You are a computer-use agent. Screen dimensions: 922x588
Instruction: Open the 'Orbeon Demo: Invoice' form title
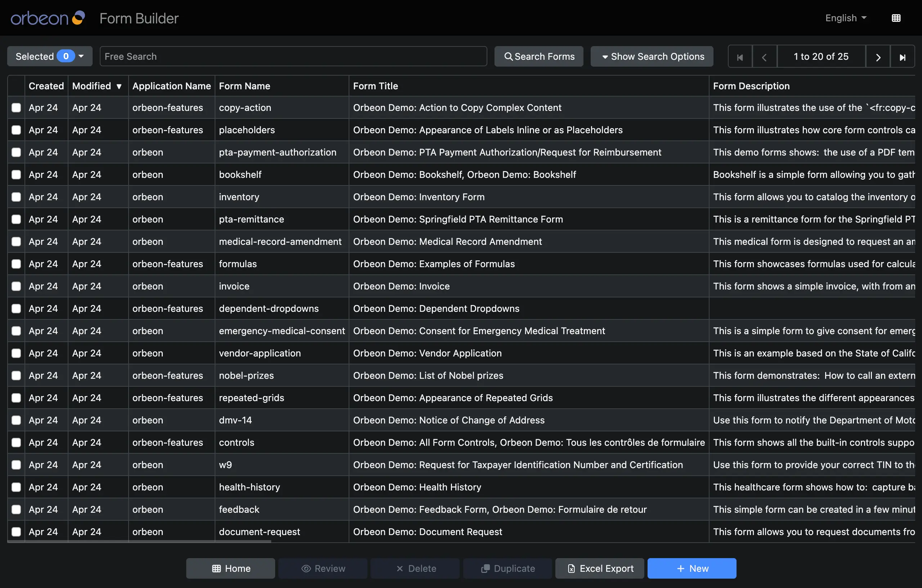coord(401,286)
